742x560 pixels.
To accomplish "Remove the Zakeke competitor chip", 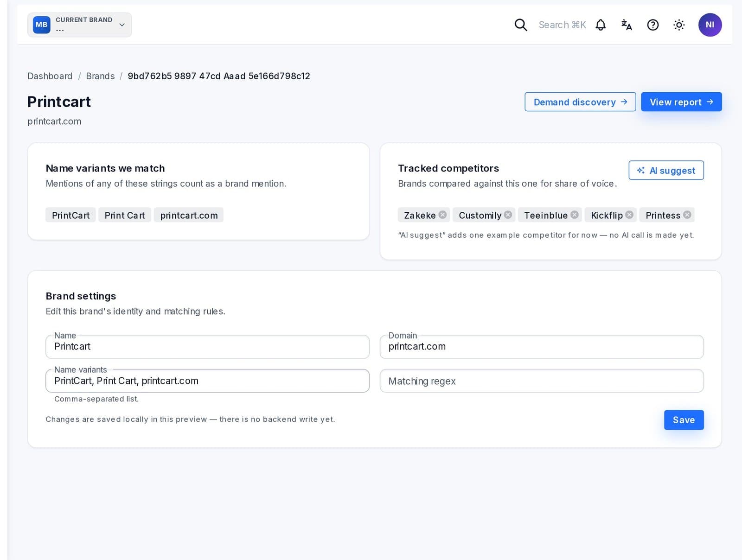I will (x=442, y=215).
